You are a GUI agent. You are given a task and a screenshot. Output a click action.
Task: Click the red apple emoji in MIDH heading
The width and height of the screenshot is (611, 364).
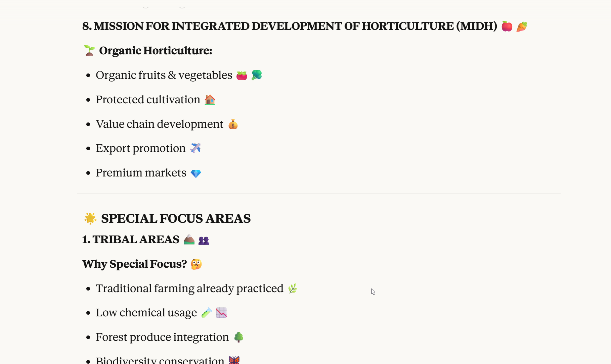pyautogui.click(x=507, y=26)
